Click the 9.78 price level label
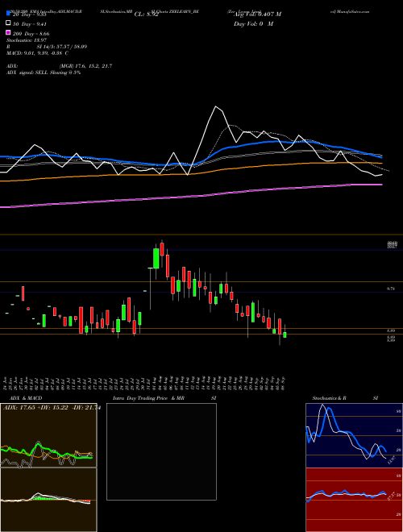 point(391,289)
